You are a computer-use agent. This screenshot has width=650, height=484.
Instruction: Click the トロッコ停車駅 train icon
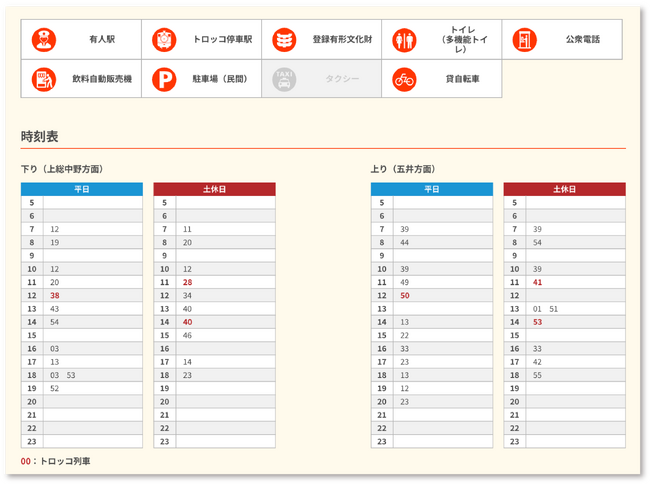(164, 40)
